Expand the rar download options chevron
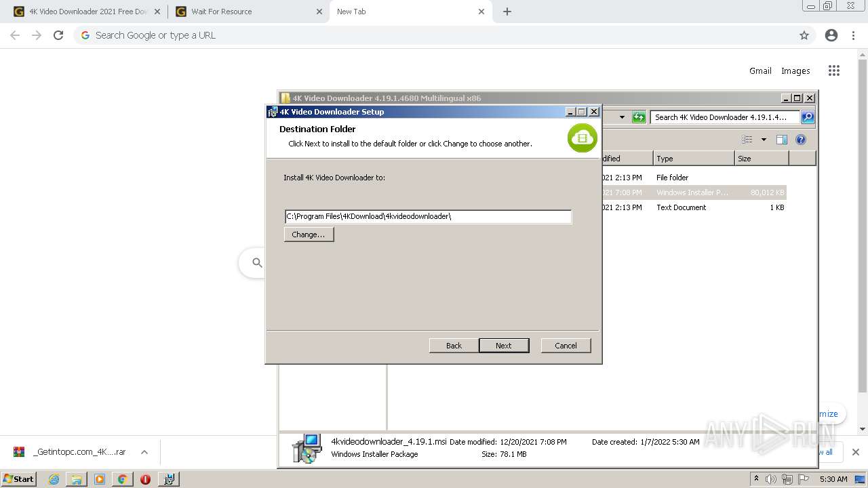 144,452
